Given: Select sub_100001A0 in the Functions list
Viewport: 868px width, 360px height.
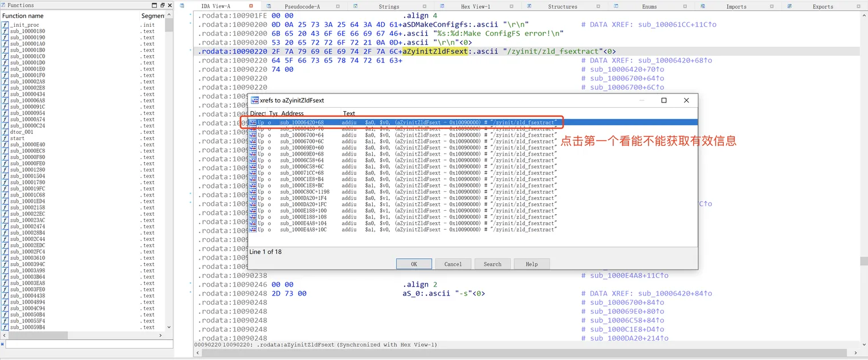Looking at the screenshot, I should pos(27,44).
